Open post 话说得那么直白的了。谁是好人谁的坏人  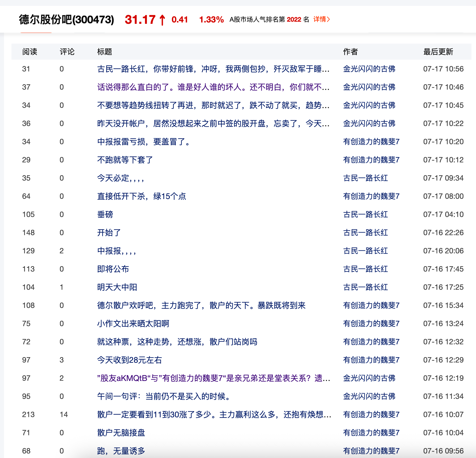click(213, 87)
